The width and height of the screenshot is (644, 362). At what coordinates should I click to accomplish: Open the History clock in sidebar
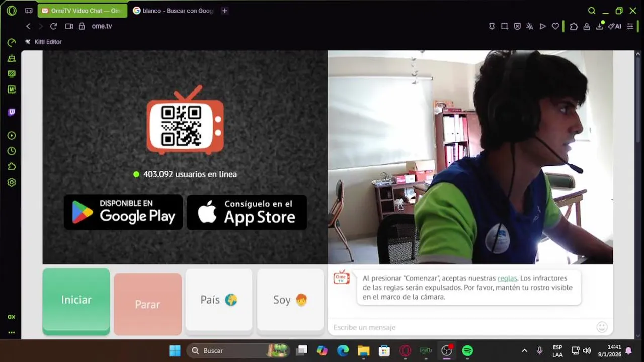point(12,151)
